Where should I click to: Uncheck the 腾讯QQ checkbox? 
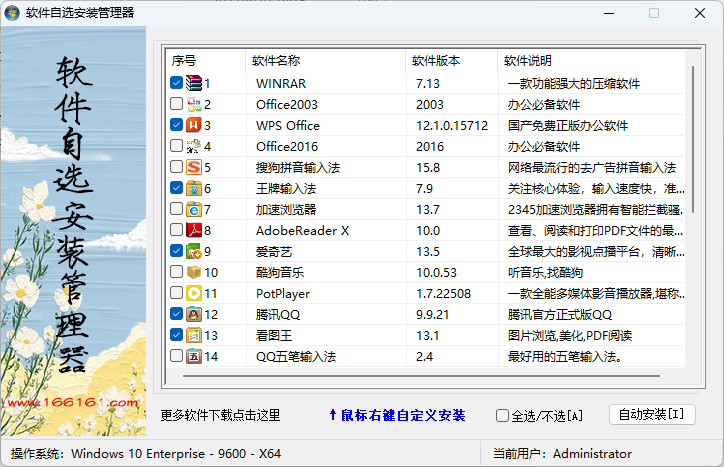pos(176,314)
